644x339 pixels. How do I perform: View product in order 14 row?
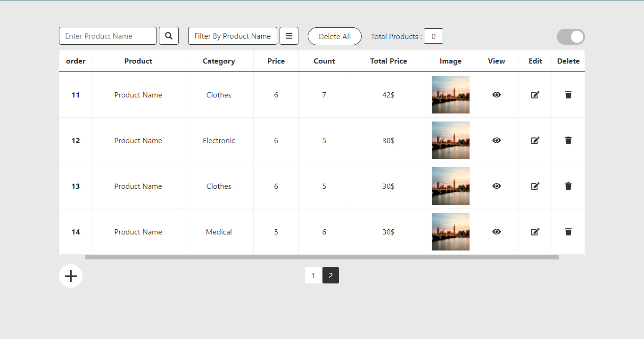(496, 232)
